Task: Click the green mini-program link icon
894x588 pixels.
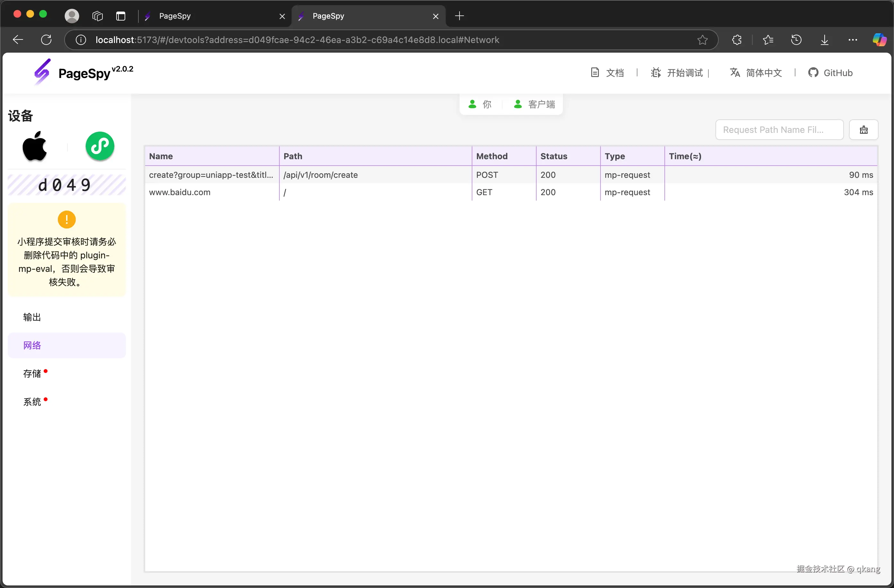Action: coord(100,146)
